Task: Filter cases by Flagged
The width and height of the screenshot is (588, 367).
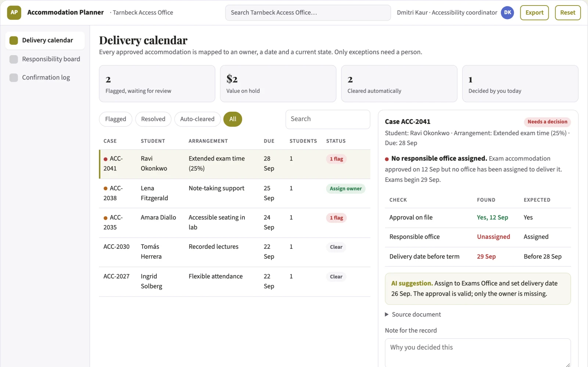Action: [x=115, y=119]
